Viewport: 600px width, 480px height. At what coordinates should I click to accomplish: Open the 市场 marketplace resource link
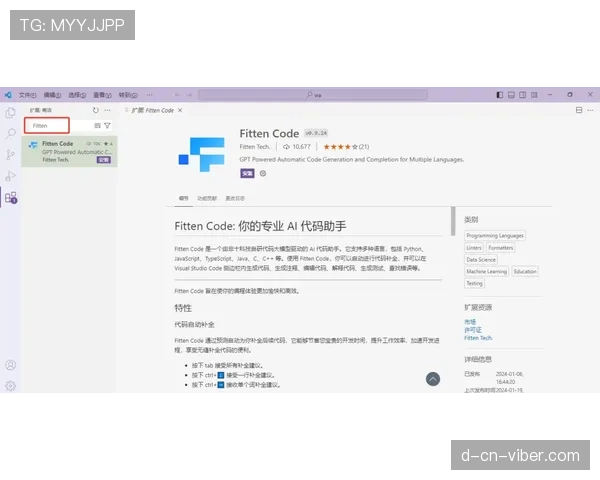[470, 322]
